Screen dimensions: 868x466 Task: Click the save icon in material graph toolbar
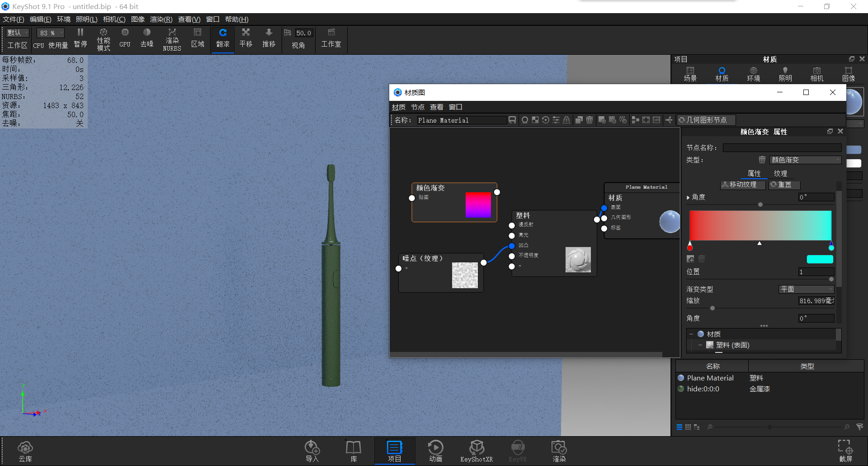tap(512, 120)
